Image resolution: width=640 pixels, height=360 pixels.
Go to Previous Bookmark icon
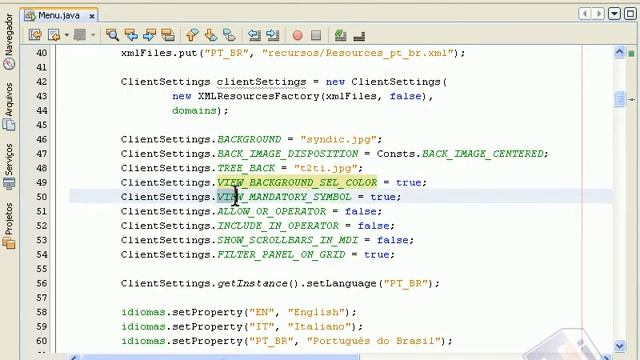point(192,35)
